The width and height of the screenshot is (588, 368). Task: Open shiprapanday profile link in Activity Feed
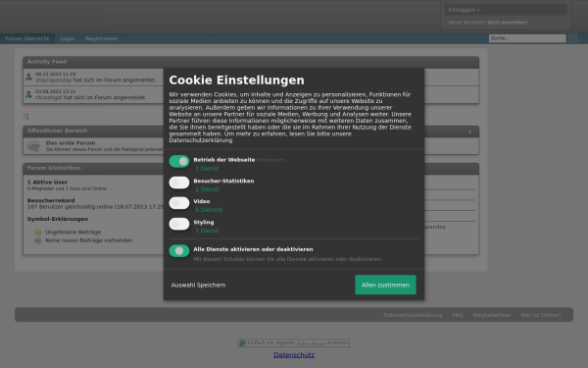[53, 80]
